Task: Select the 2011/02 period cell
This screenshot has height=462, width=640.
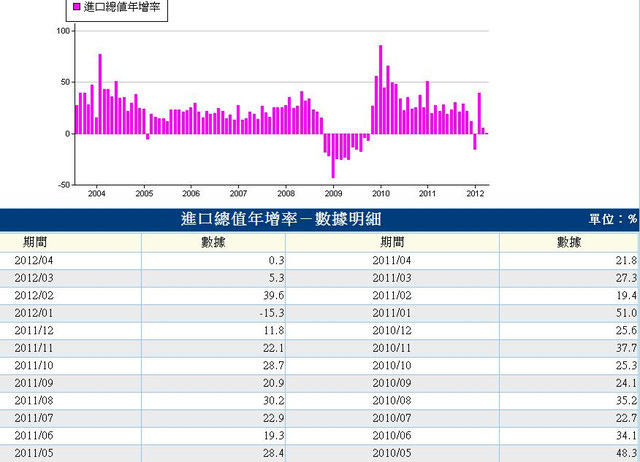Action: coord(392,295)
